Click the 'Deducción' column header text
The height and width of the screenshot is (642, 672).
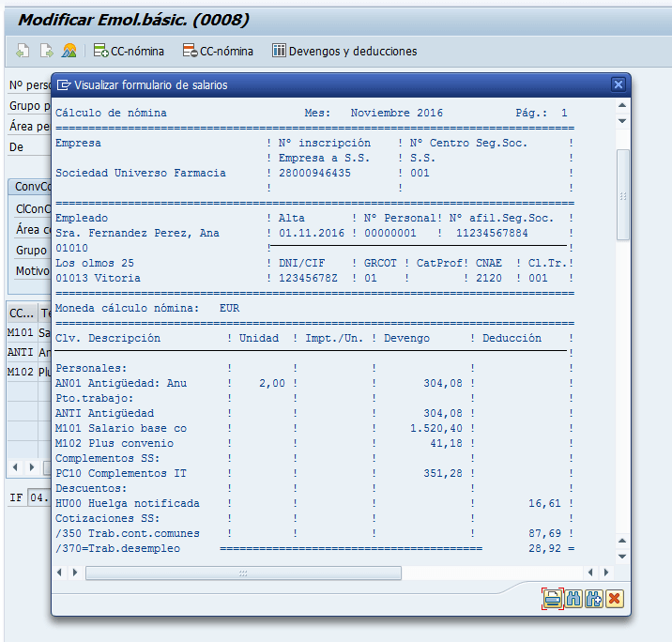pos(512,338)
